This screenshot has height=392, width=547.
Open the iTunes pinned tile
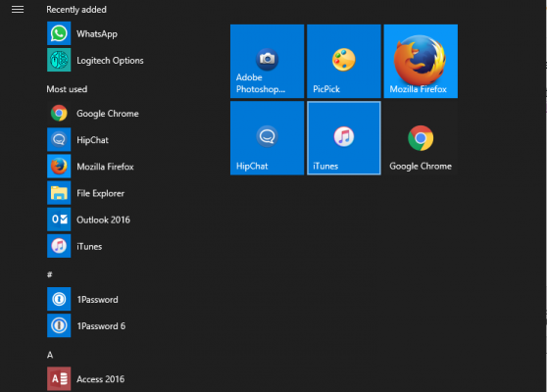[344, 138]
